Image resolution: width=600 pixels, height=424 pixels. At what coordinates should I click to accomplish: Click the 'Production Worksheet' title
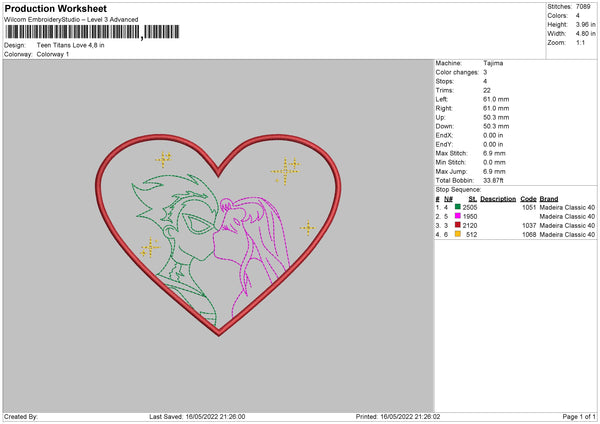coord(55,8)
